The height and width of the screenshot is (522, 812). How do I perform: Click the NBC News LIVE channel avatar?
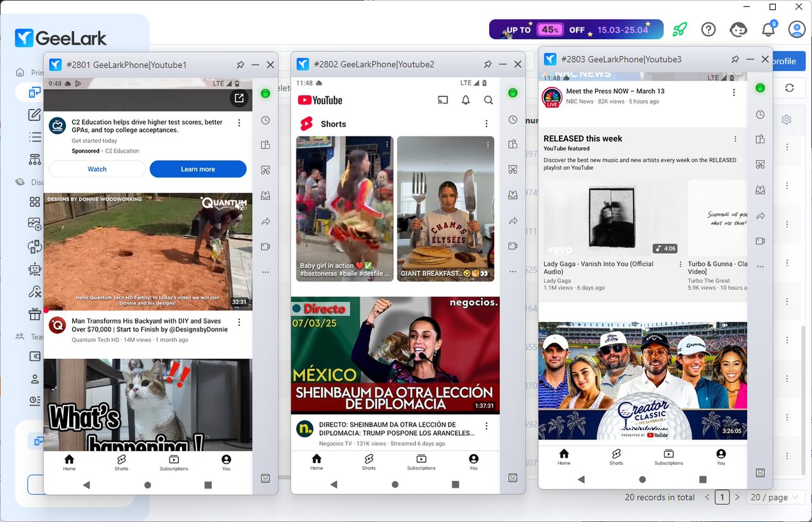pyautogui.click(x=552, y=97)
